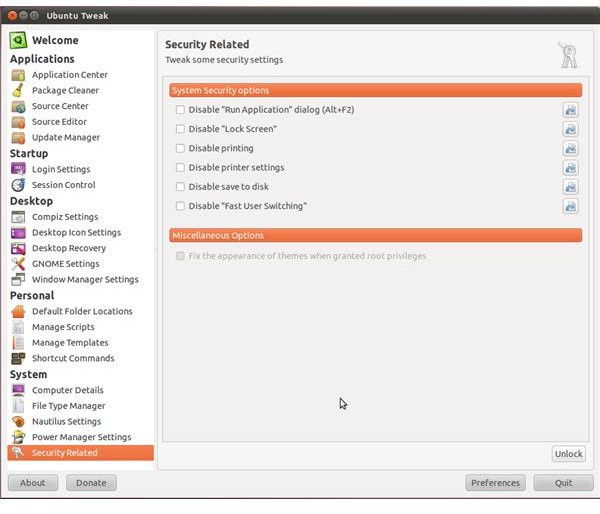Click the File Type Manager icon
This screenshot has height=514, width=600.
(x=18, y=406)
